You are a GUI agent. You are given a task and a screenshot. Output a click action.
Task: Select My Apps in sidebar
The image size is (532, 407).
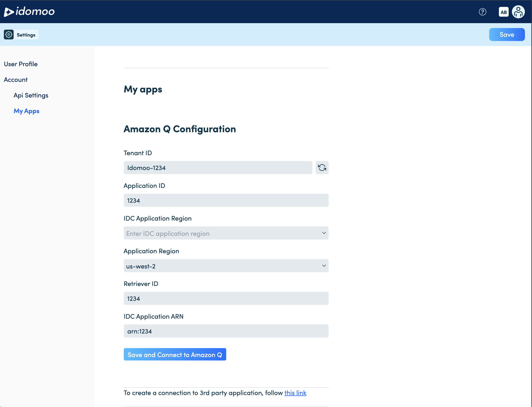coord(26,111)
